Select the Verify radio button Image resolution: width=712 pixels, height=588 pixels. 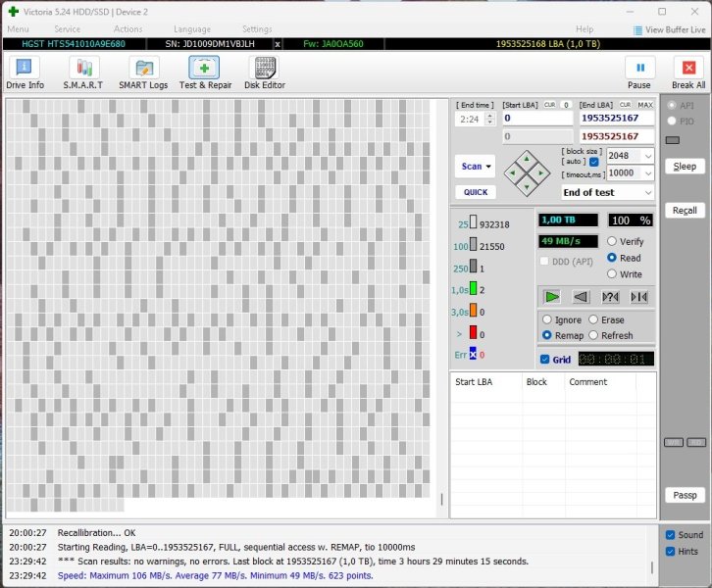coord(613,241)
